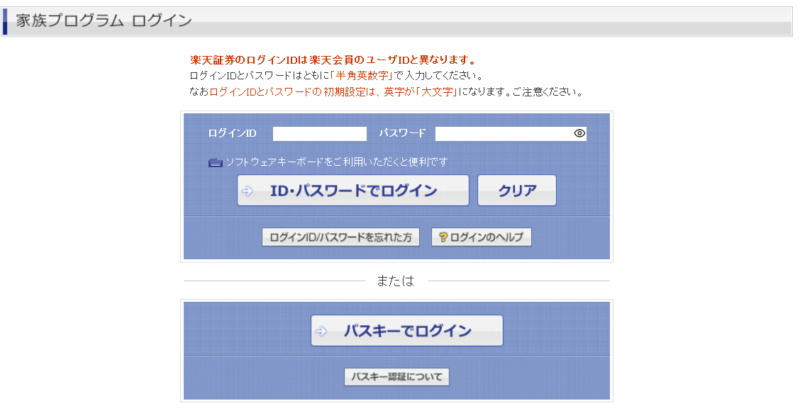Click the または separator label
Viewport: 800px width, 413px height.
coord(395,281)
